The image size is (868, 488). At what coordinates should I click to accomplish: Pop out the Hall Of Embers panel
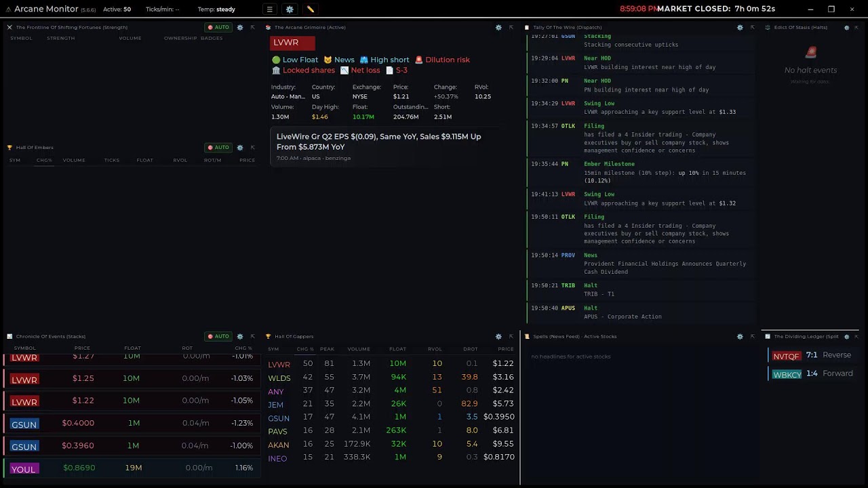tap(252, 147)
